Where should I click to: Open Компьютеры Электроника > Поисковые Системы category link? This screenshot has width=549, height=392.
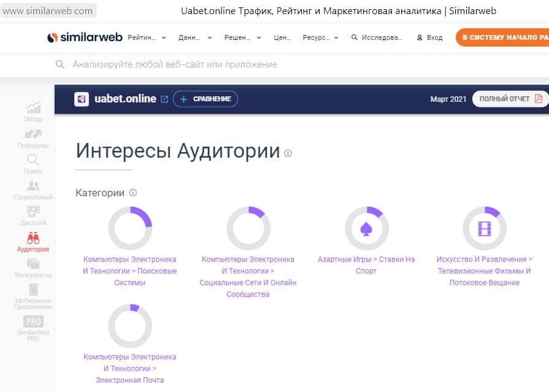tap(130, 271)
